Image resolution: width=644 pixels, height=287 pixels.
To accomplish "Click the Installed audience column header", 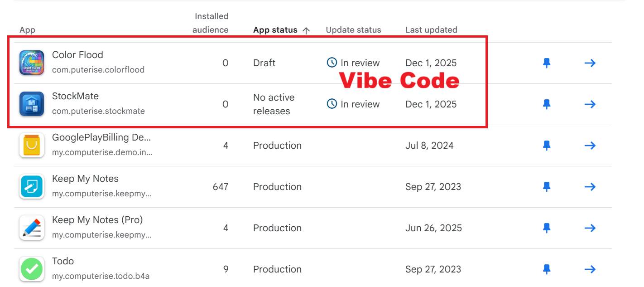I will 211,23.
